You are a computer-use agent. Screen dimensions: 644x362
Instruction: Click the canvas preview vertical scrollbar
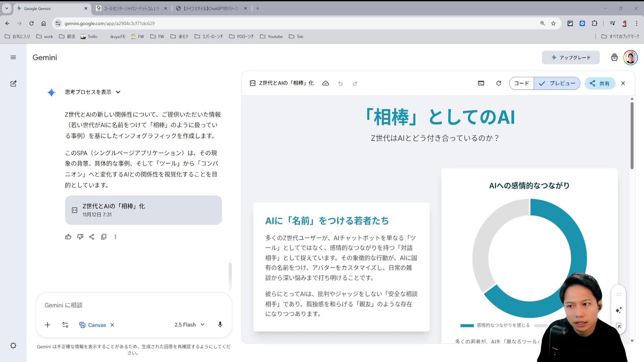pos(632,136)
